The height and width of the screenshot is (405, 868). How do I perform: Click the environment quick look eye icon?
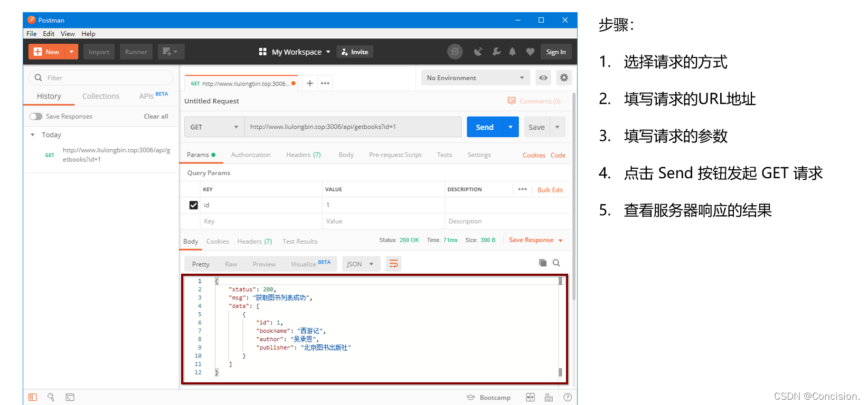coord(543,78)
